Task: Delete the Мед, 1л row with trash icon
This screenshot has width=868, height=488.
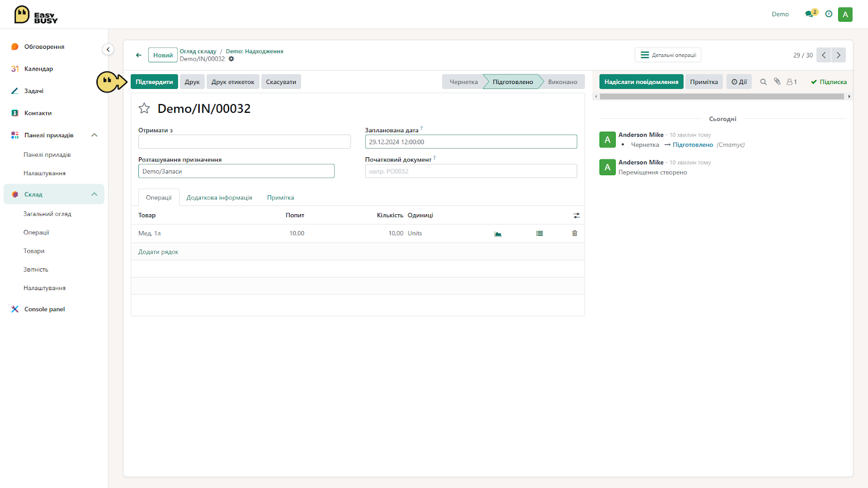Action: (575, 234)
